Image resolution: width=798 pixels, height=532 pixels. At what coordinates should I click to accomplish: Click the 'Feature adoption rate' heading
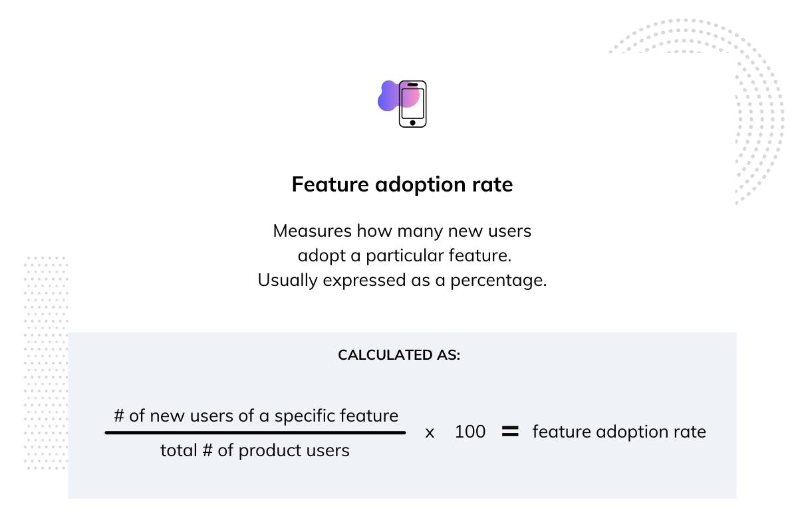point(402,184)
